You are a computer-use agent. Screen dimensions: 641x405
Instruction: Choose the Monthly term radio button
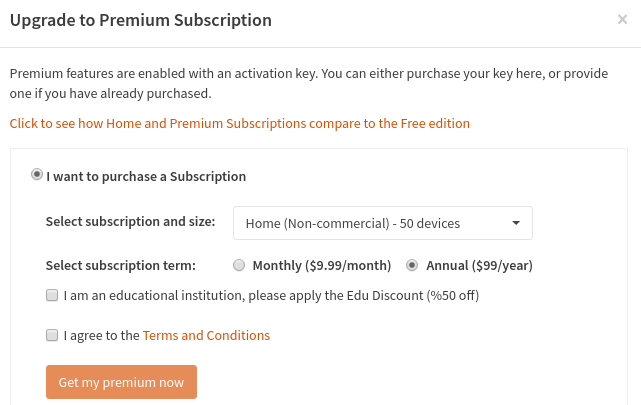(238, 265)
